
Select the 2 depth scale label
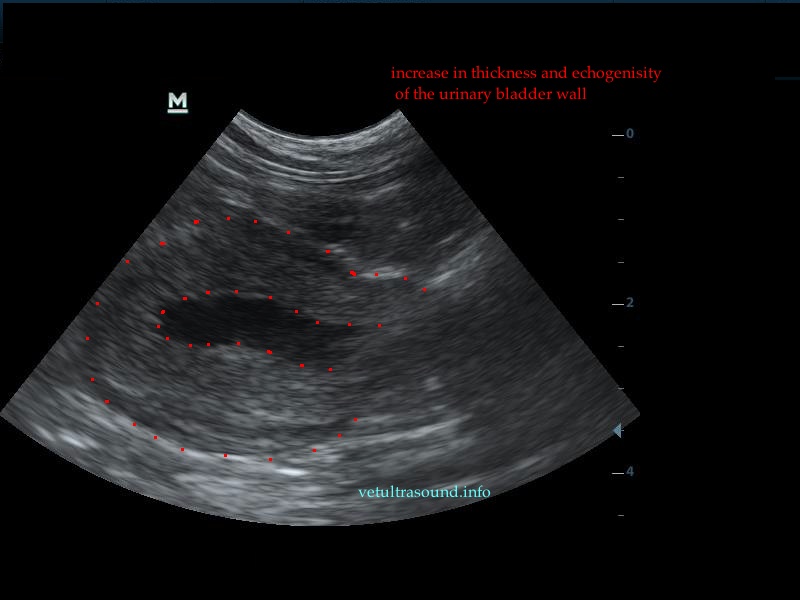pyautogui.click(x=630, y=303)
